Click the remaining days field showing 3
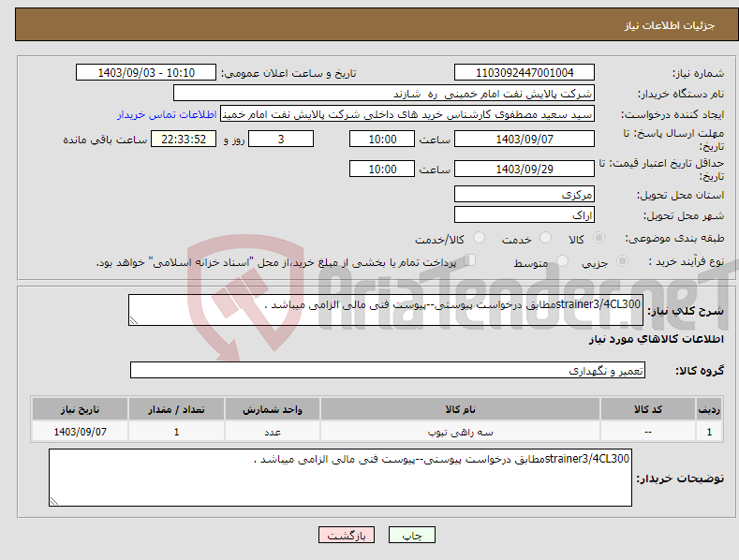Screen dimensions: 739x560 tap(281, 139)
